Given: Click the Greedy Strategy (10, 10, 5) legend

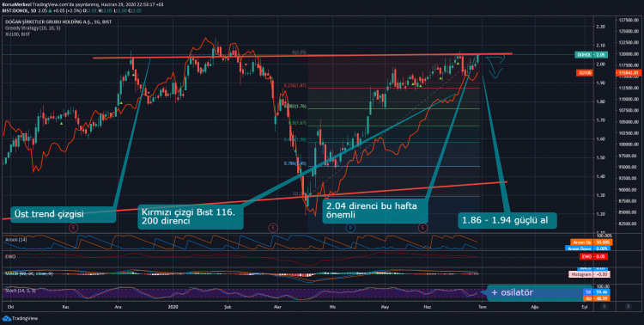Looking at the screenshot, I should coord(33,28).
